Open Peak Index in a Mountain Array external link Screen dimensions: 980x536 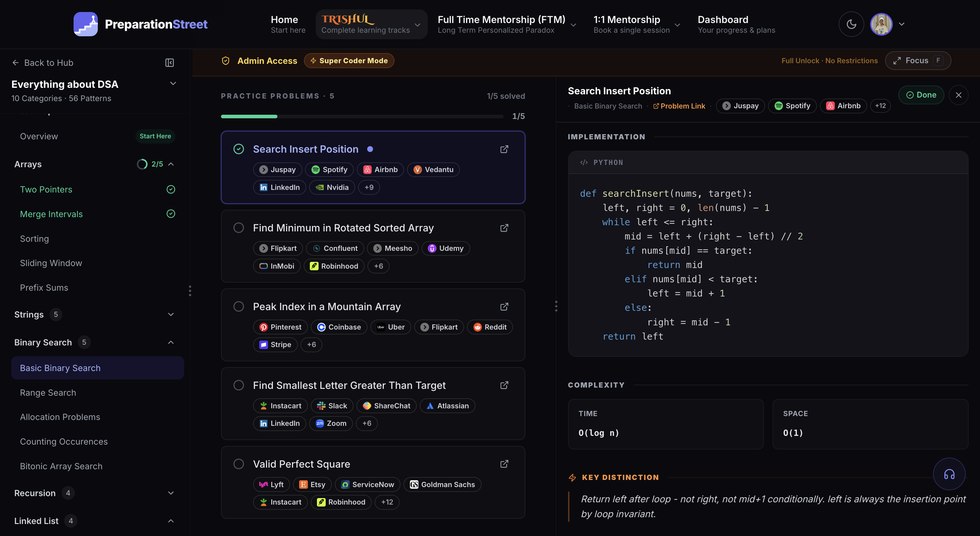click(504, 307)
